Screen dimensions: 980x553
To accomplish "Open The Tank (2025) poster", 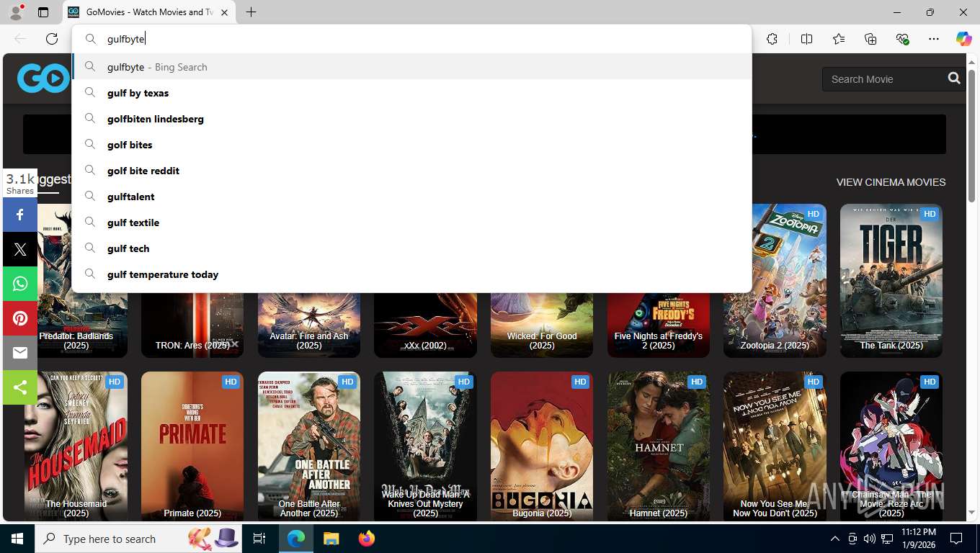I will pos(891,281).
